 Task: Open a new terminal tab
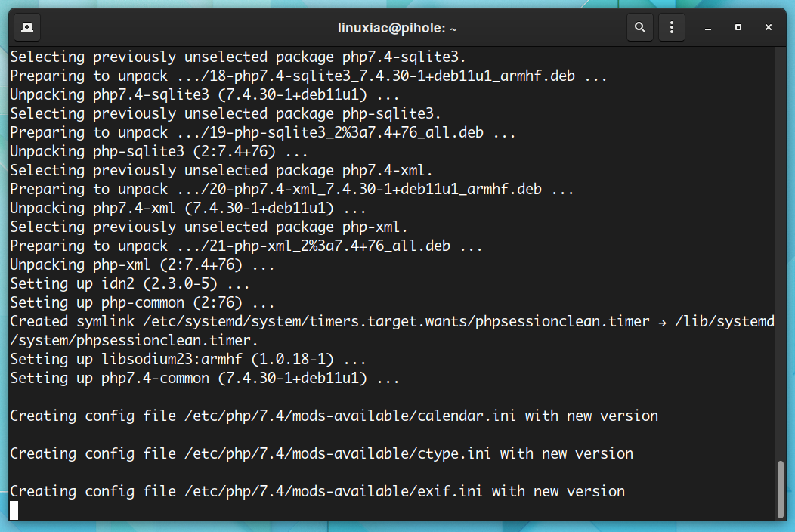[27, 27]
